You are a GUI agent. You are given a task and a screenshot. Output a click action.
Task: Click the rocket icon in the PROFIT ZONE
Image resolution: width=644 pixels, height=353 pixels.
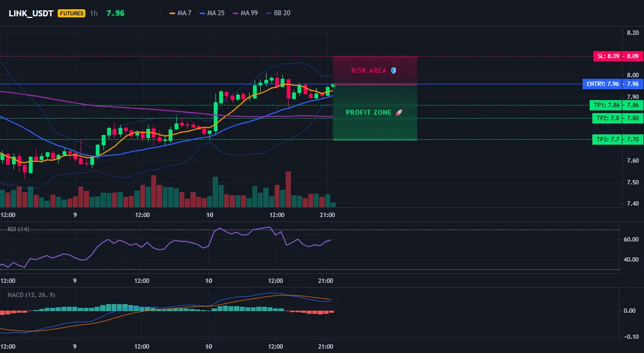(x=399, y=113)
